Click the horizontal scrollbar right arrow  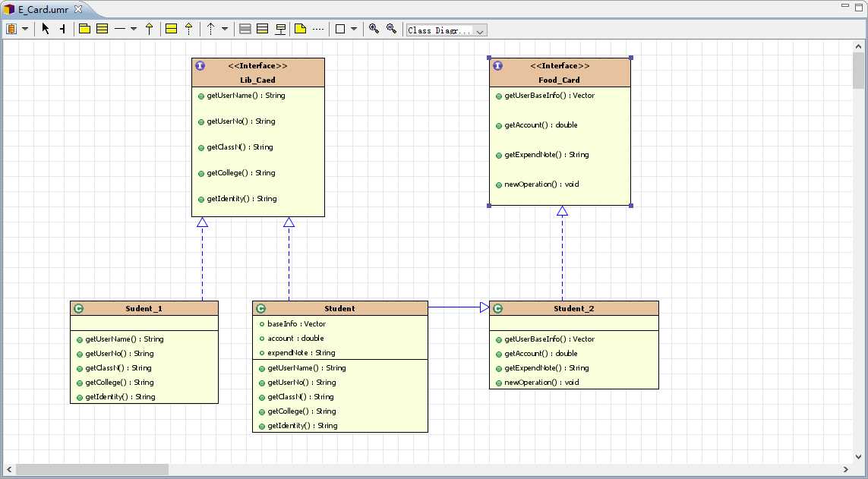846,470
